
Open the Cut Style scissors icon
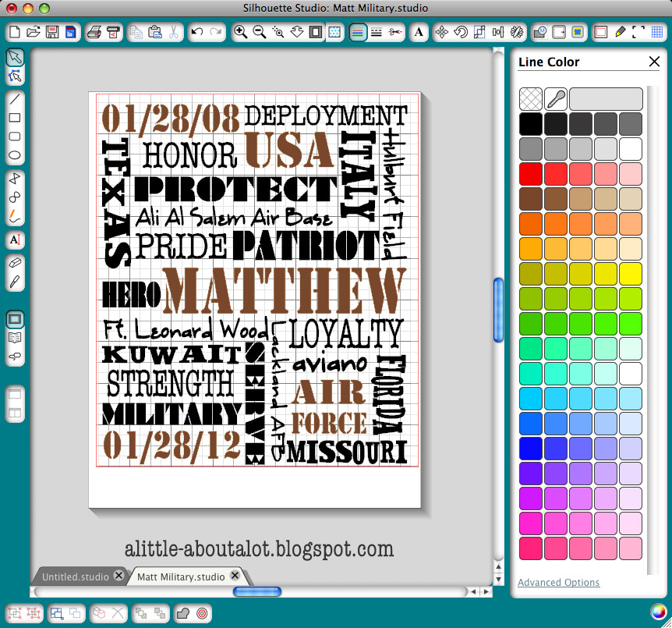395,32
